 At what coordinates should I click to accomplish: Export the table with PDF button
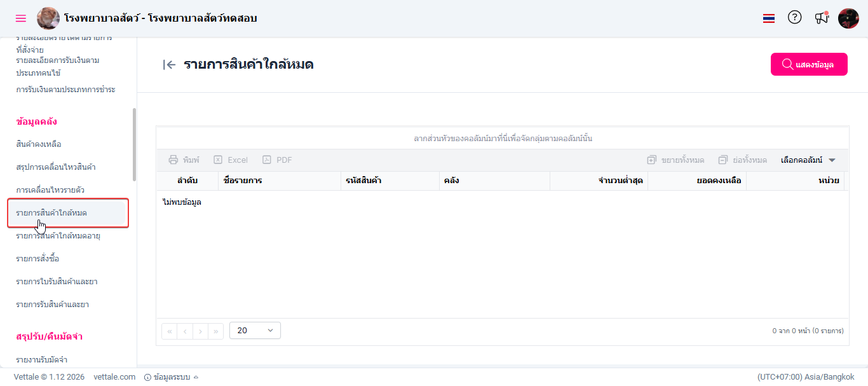[x=277, y=160]
